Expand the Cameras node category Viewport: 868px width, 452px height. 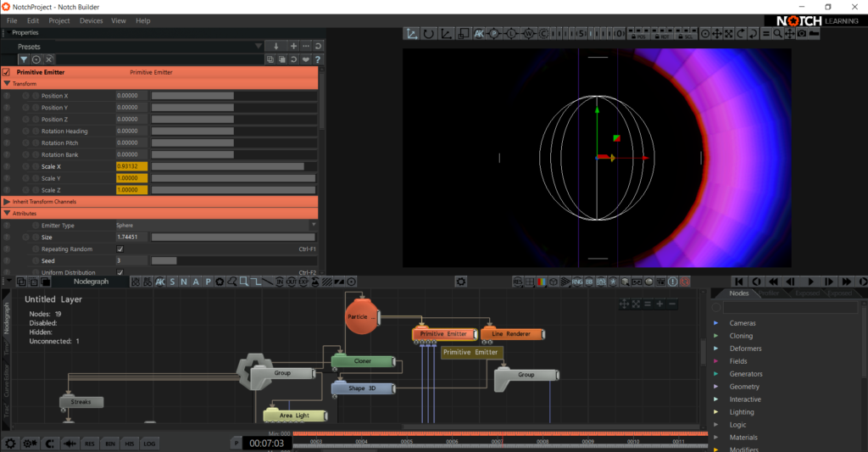click(715, 323)
